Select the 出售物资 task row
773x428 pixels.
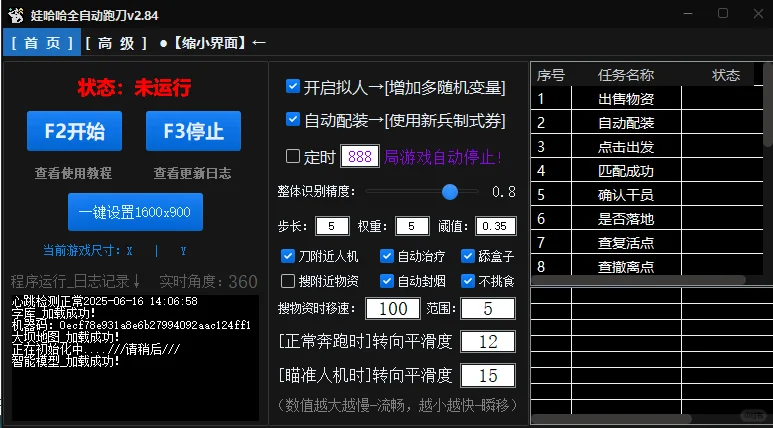pos(647,99)
